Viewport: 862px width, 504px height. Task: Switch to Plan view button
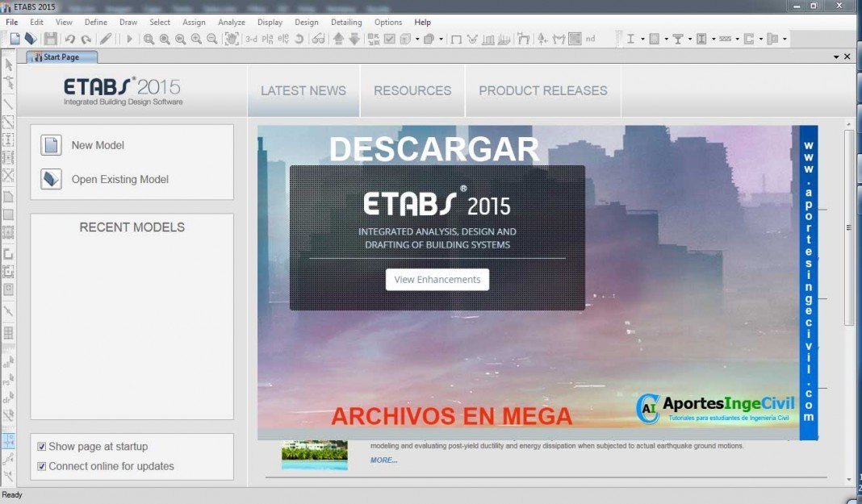coord(267,39)
